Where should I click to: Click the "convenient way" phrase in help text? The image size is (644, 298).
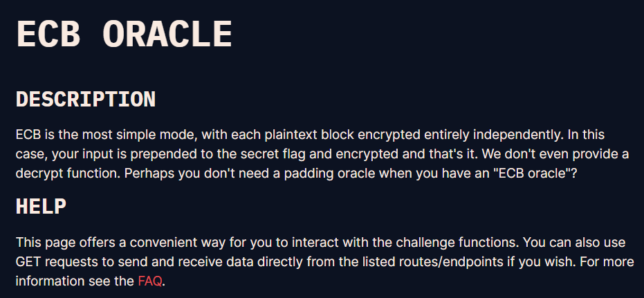[x=165, y=243]
